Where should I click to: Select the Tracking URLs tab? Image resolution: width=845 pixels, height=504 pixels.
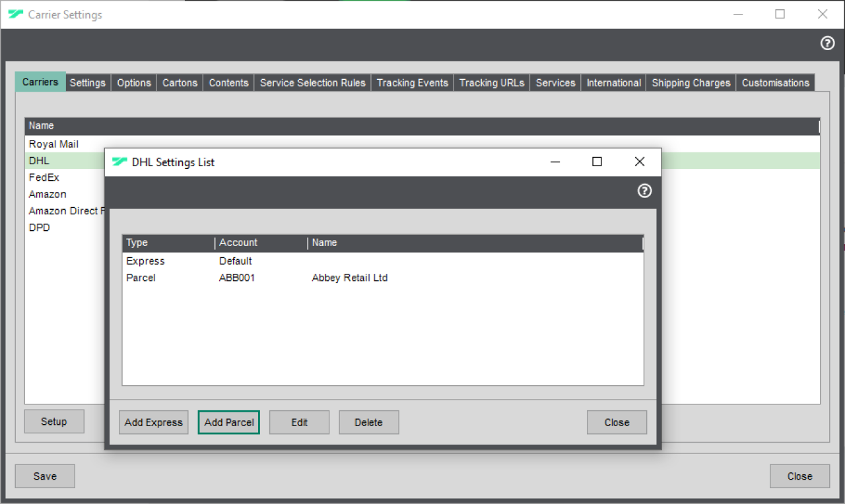[492, 83]
